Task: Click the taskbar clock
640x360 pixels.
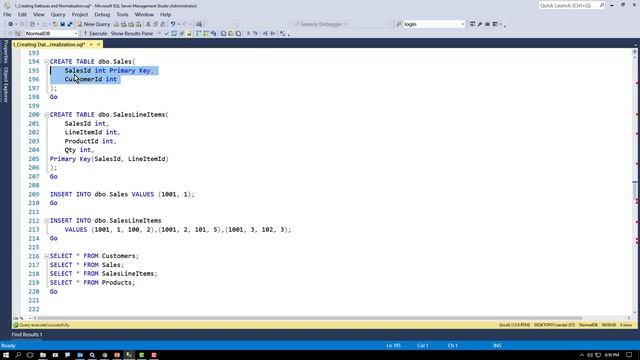Action: pyautogui.click(x=612, y=355)
